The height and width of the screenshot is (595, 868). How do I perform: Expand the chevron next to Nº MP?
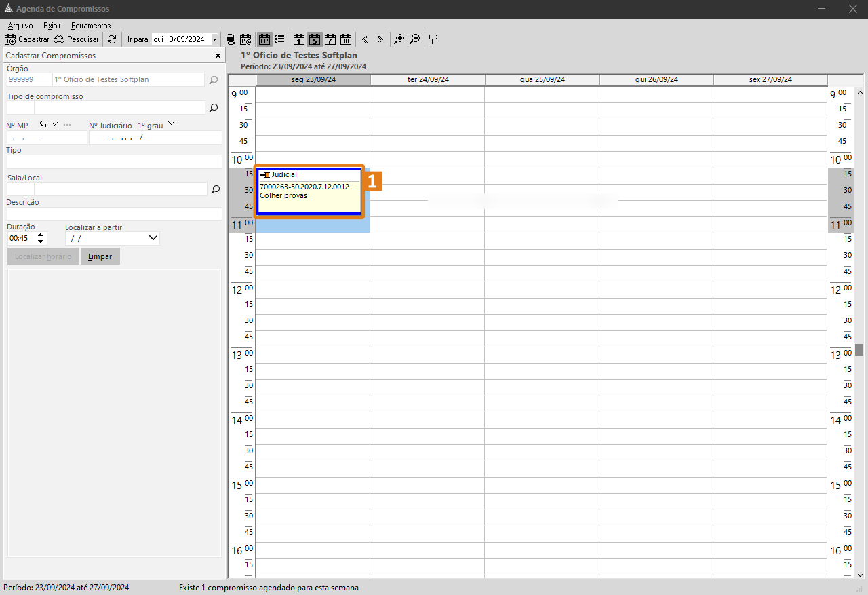[55, 124]
